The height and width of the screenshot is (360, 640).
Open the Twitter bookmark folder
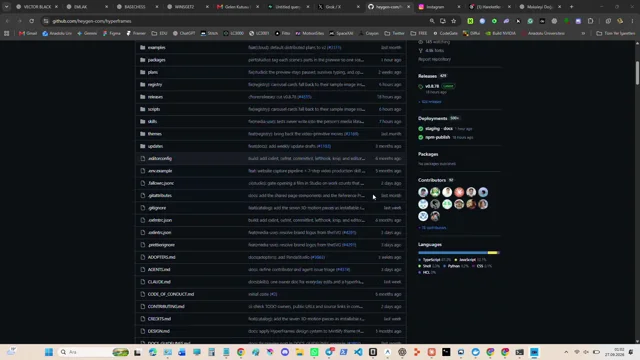(394, 33)
